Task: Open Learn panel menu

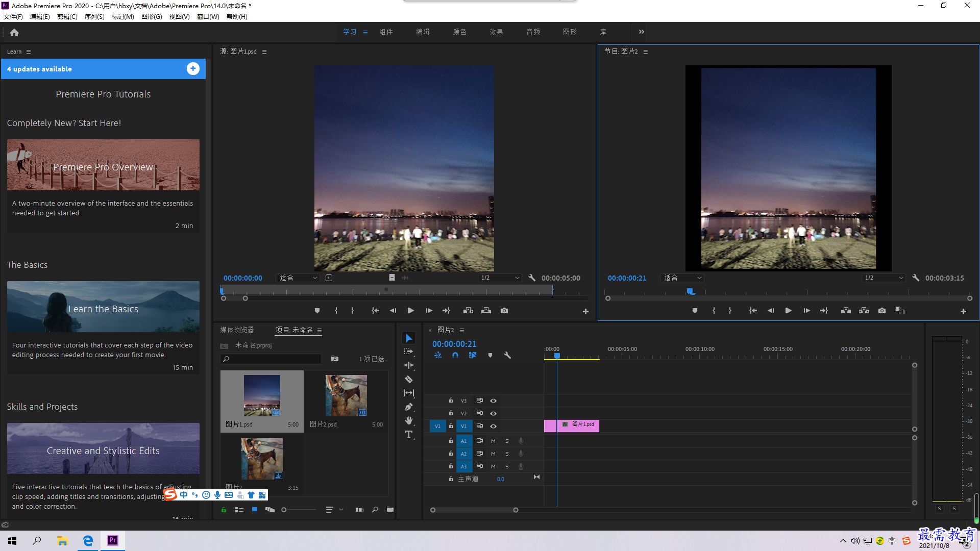Action: pos(29,52)
